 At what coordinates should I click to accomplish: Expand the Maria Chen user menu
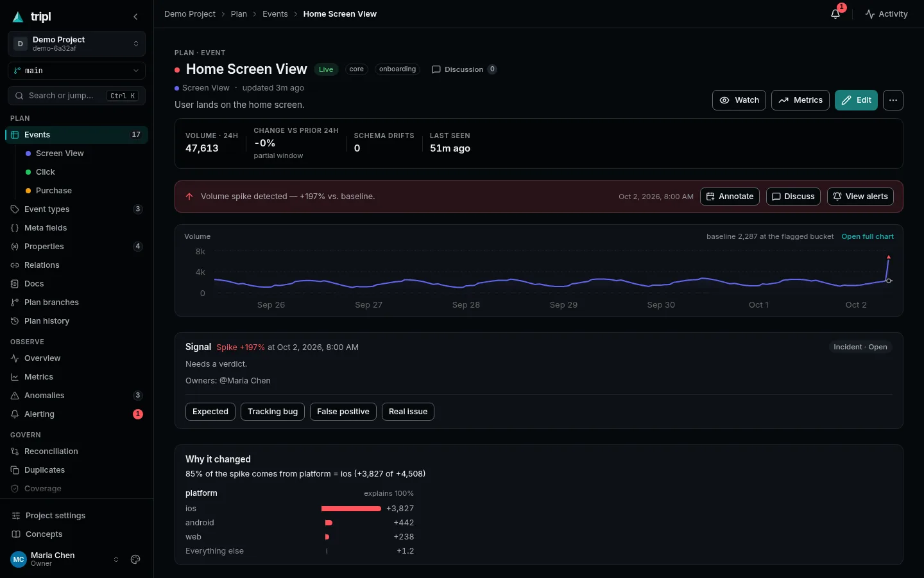[x=116, y=559]
